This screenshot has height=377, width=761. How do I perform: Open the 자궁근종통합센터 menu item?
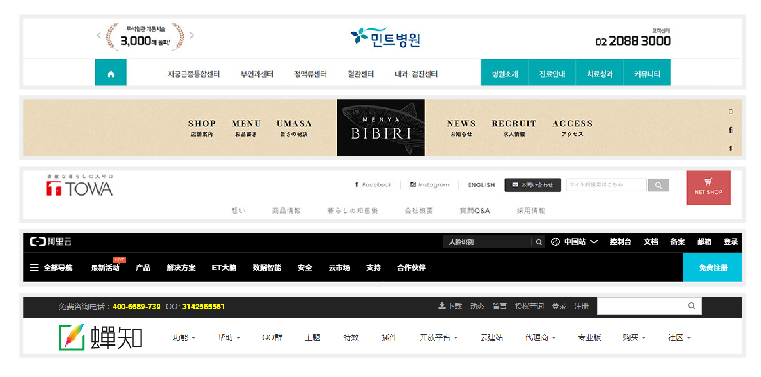coord(194,75)
